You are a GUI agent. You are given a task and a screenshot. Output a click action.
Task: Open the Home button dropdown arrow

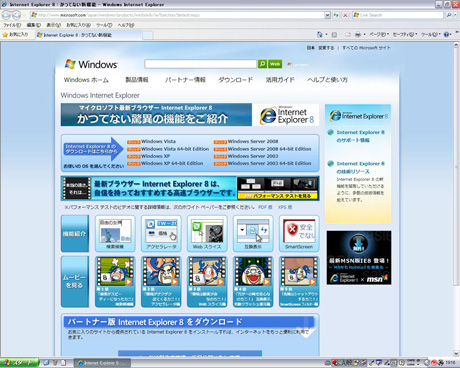(x=326, y=34)
